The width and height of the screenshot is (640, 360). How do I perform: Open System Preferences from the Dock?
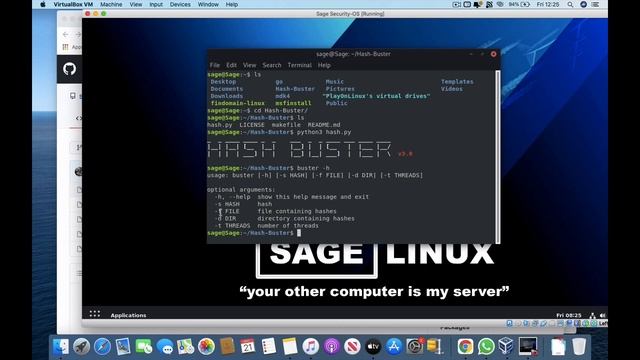(415, 347)
